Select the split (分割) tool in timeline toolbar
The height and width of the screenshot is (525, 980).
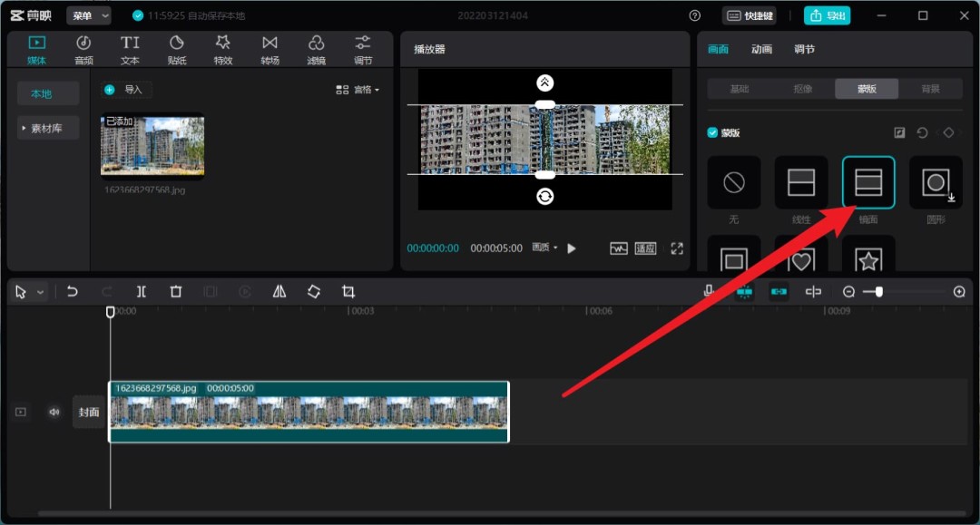click(x=141, y=291)
